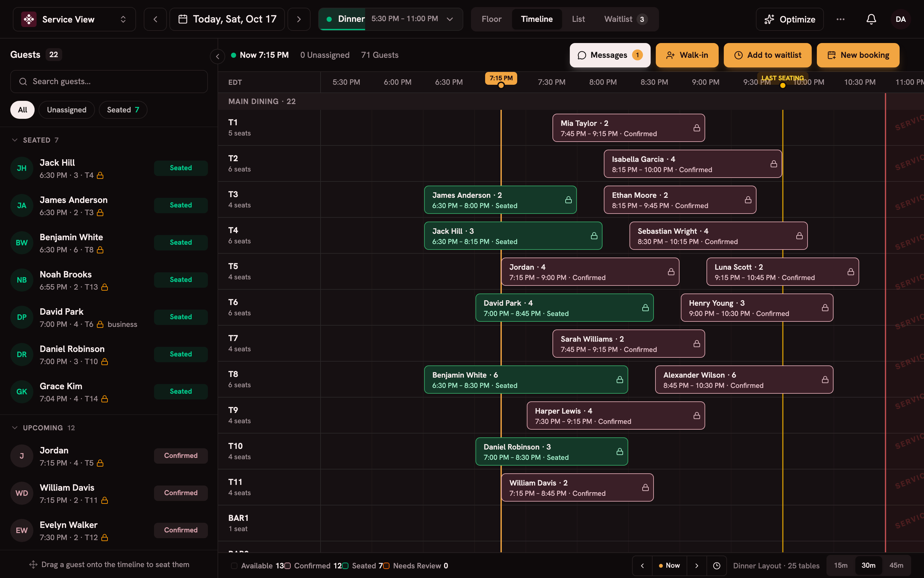
Task: Switch to the Timeline tab
Action: point(536,19)
